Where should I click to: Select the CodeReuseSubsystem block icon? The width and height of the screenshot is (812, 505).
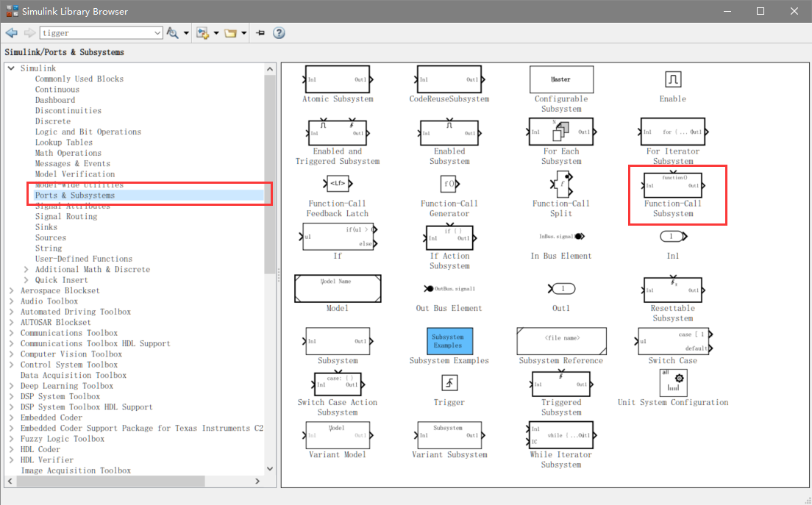coord(449,79)
